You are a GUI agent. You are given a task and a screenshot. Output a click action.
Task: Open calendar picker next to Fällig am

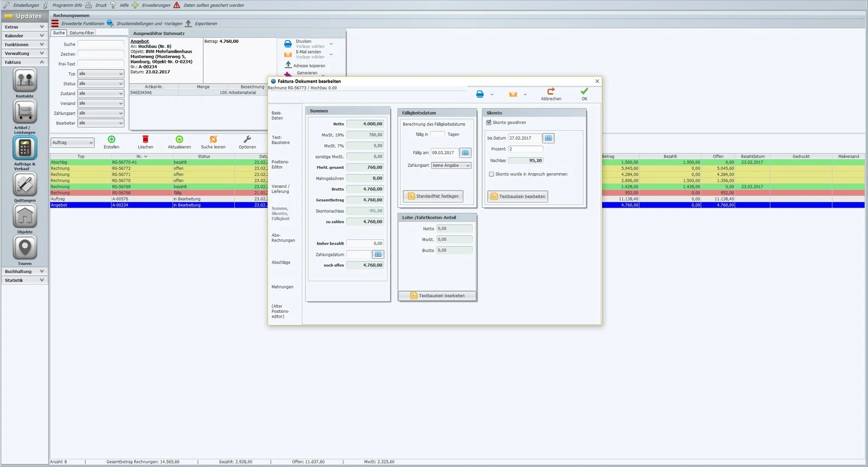[465, 153]
